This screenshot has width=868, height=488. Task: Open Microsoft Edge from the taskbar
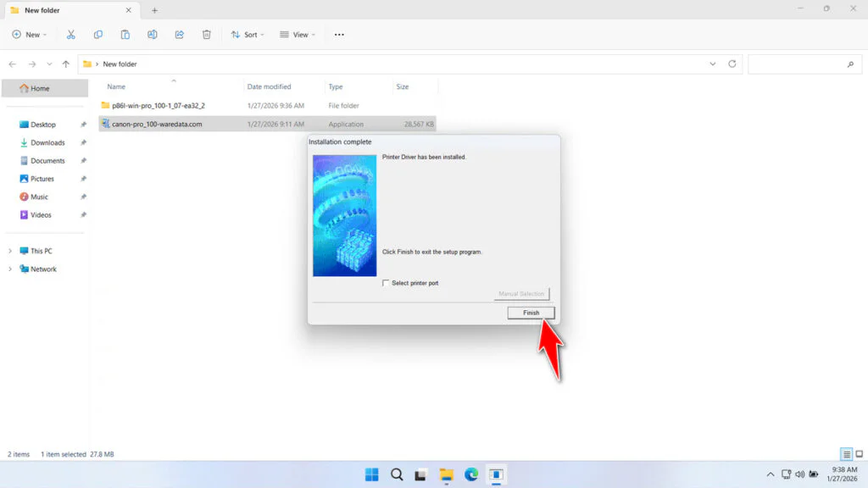[471, 474]
